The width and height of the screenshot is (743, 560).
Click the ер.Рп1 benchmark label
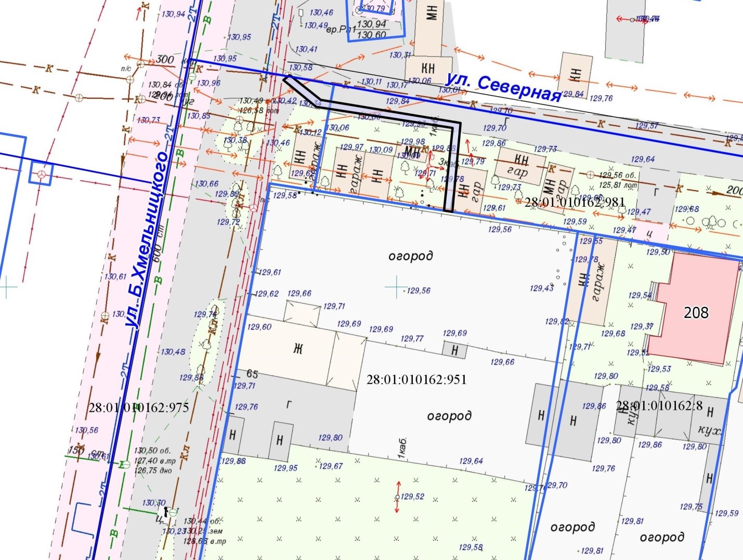[x=341, y=30]
